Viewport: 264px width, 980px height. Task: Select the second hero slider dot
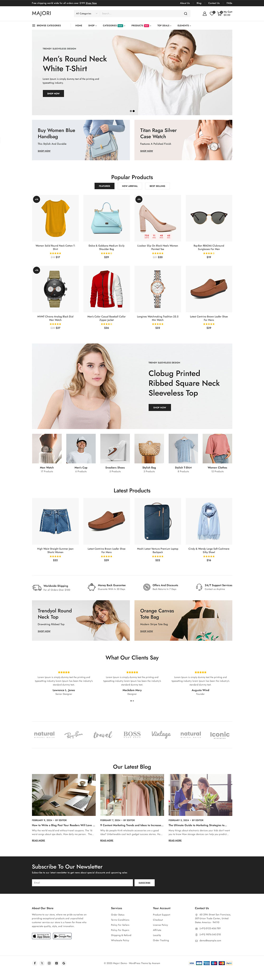point(134,111)
